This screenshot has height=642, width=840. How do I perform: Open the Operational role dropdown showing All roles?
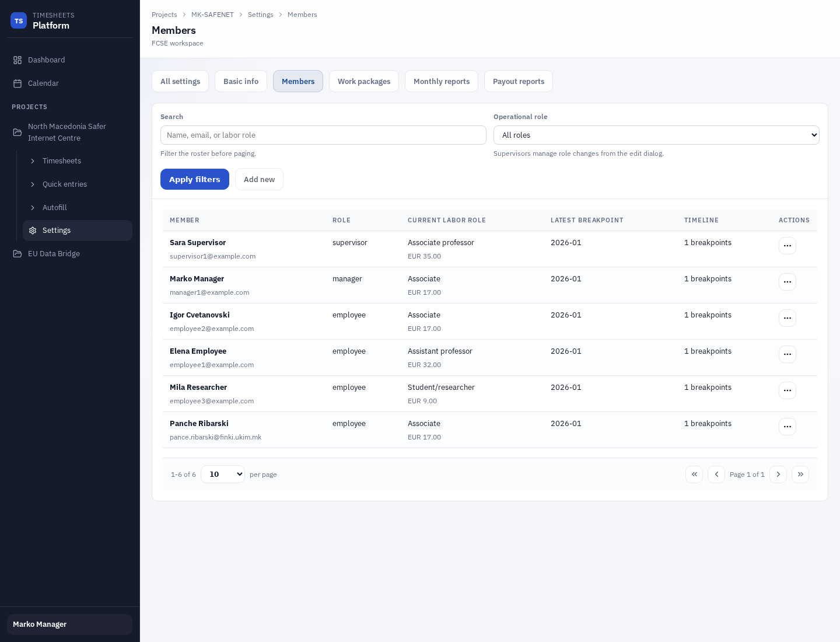click(x=657, y=135)
